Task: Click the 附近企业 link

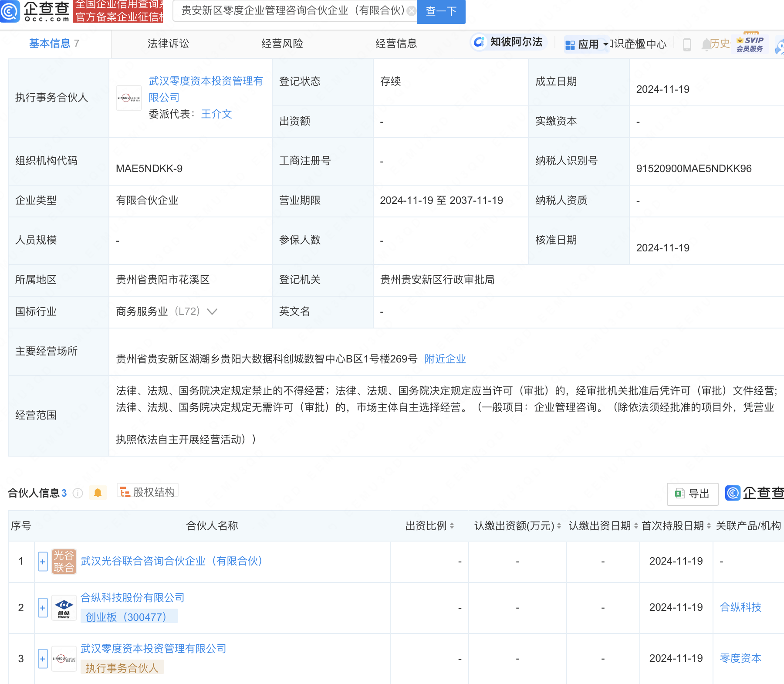Action: pos(445,359)
